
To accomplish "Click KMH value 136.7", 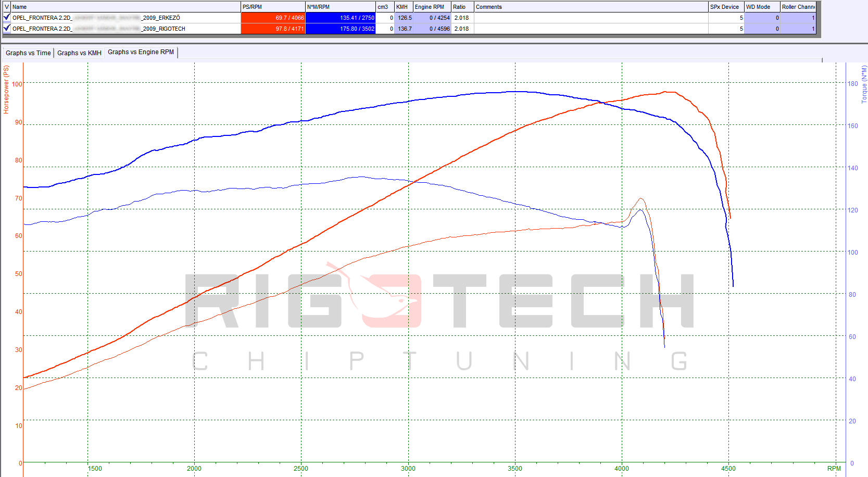I will tap(404, 29).
